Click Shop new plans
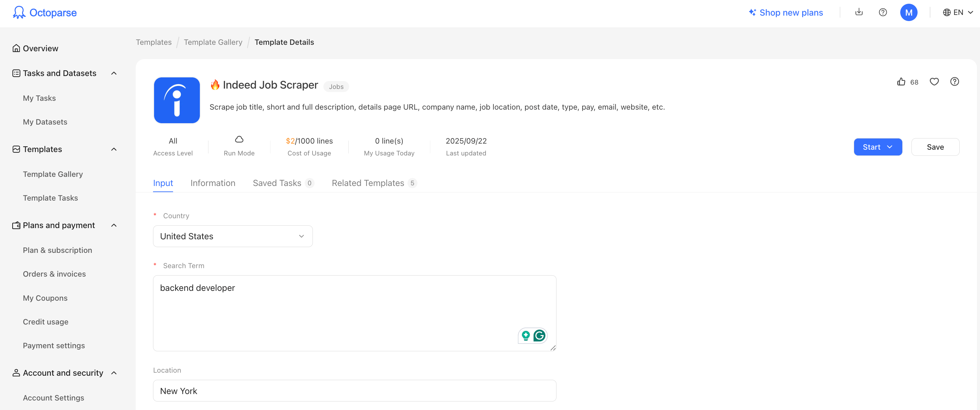The width and height of the screenshot is (980, 410). pyautogui.click(x=791, y=12)
